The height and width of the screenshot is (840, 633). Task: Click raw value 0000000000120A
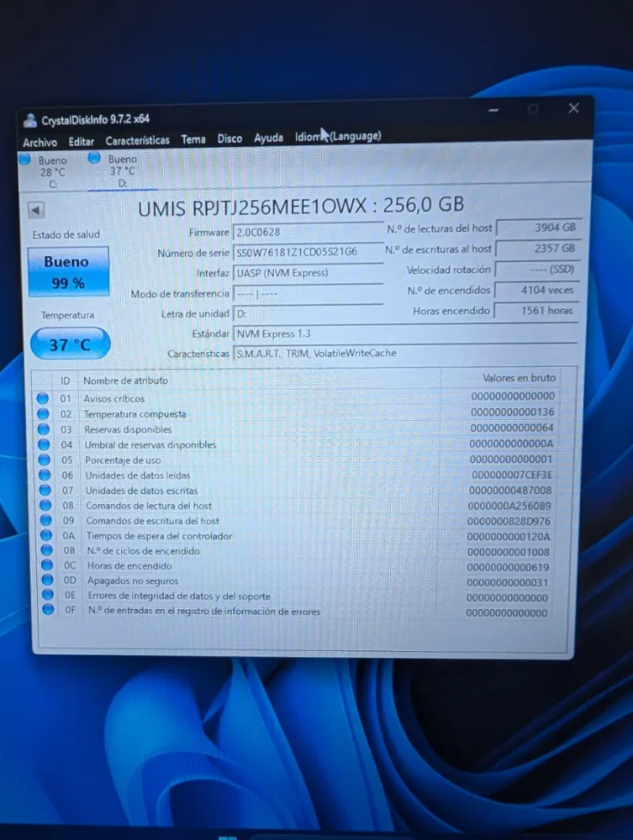point(508,536)
